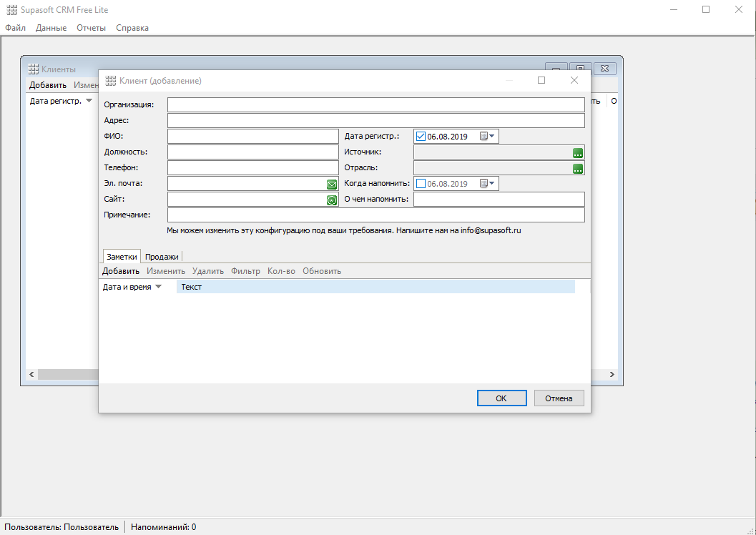The height and width of the screenshot is (535, 756).
Task: Click the Напоминаний: 0 status bar entry
Action: click(164, 527)
